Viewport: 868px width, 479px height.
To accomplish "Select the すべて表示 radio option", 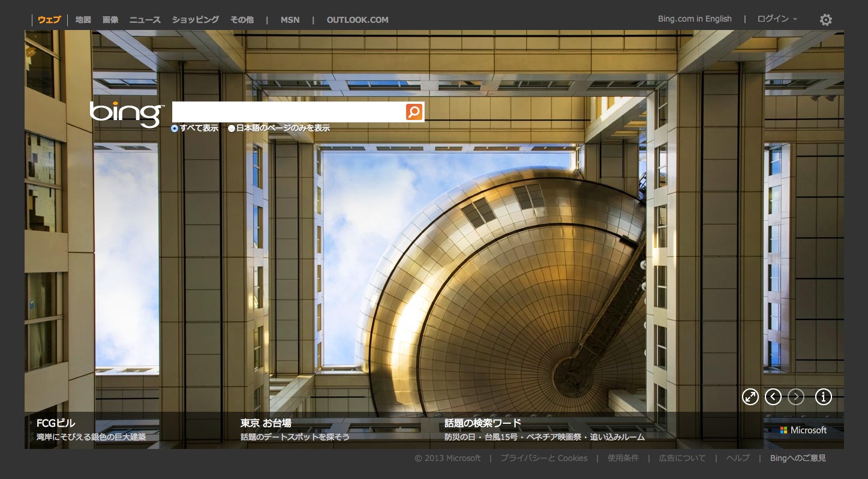I will coord(175,128).
